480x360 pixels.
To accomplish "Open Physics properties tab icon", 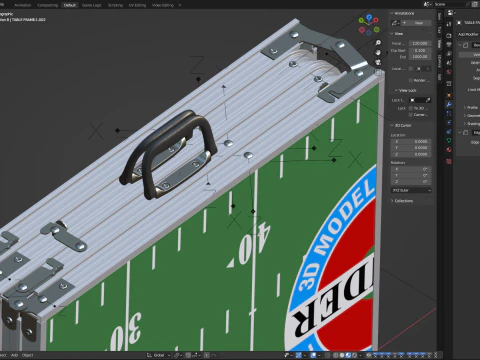I will click(x=449, y=123).
